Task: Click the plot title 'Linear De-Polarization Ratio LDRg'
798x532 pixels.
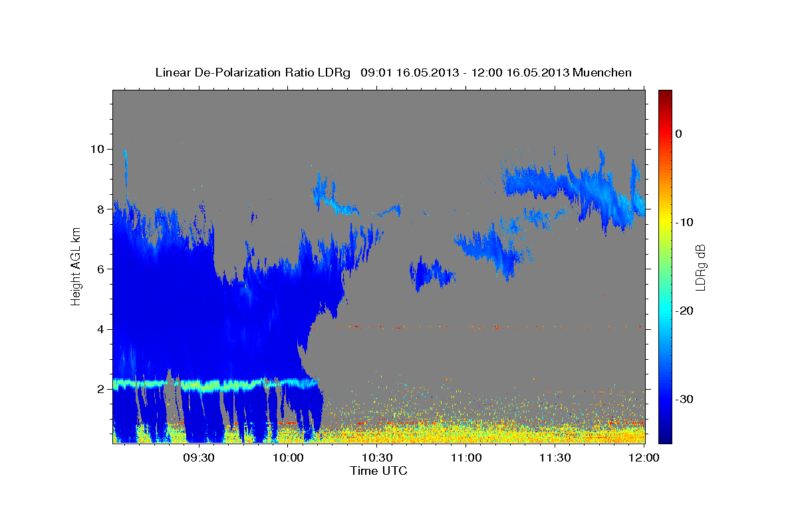Action: pyautogui.click(x=252, y=72)
